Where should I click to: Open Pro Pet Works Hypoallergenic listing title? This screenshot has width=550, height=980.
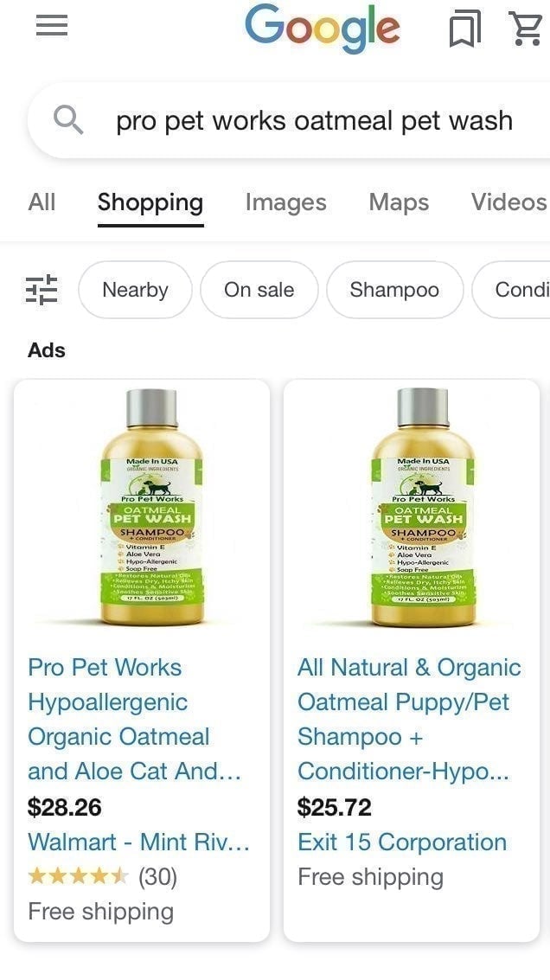[x=134, y=720]
